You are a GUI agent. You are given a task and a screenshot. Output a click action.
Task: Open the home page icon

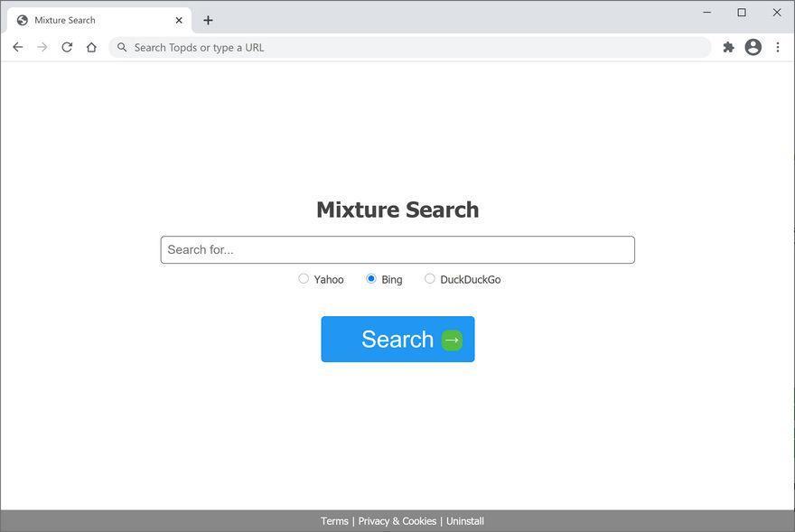91,47
